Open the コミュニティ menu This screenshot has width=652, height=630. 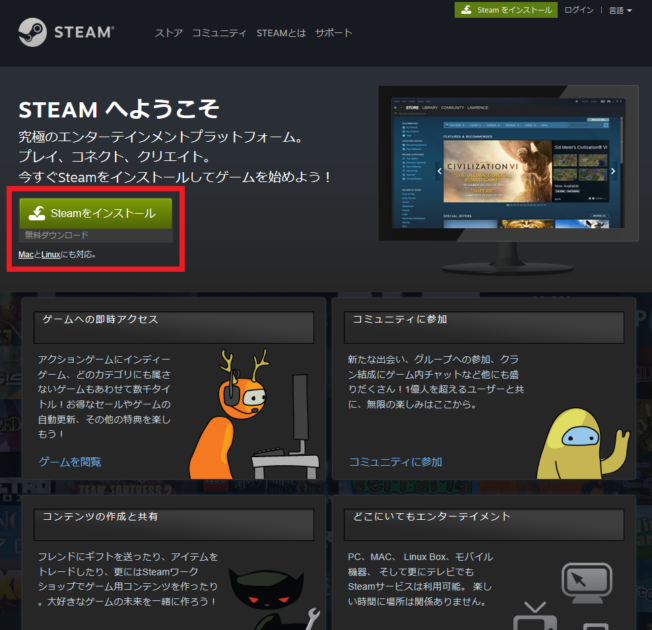(219, 33)
